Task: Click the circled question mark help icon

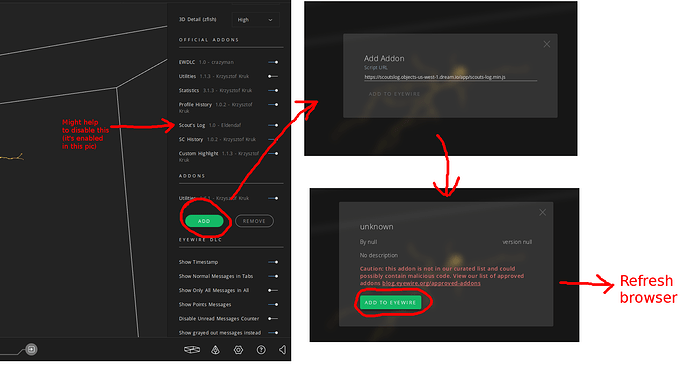Action: pyautogui.click(x=261, y=350)
